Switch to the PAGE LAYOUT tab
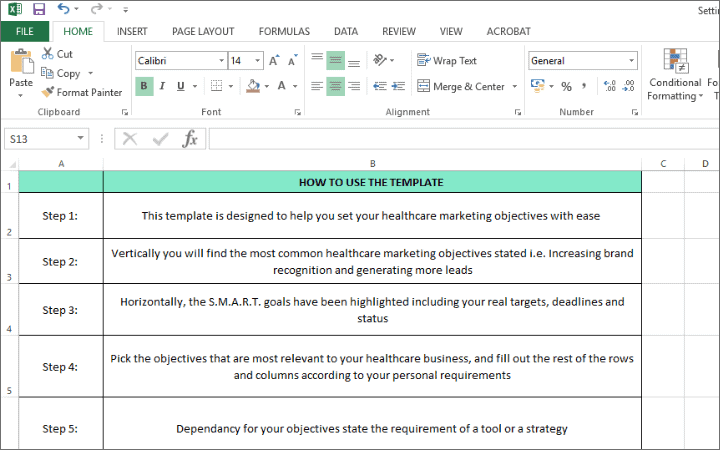Viewport: 720px width, 450px height. (x=203, y=31)
